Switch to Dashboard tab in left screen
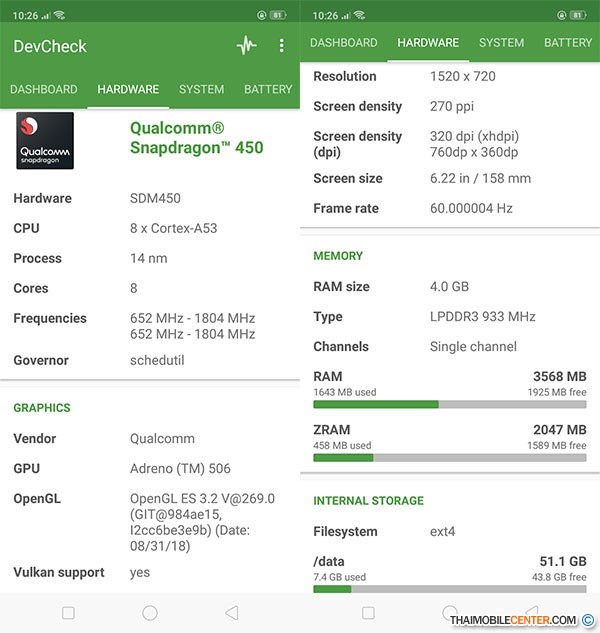This screenshot has height=633, width=600. click(44, 89)
